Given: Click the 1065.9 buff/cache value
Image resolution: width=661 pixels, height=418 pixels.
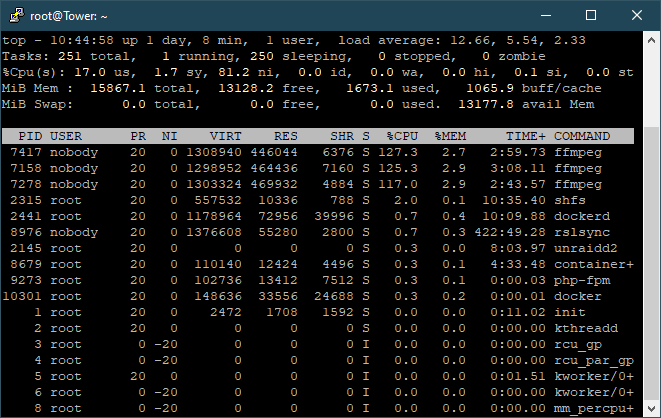Looking at the screenshot, I should [490, 88].
